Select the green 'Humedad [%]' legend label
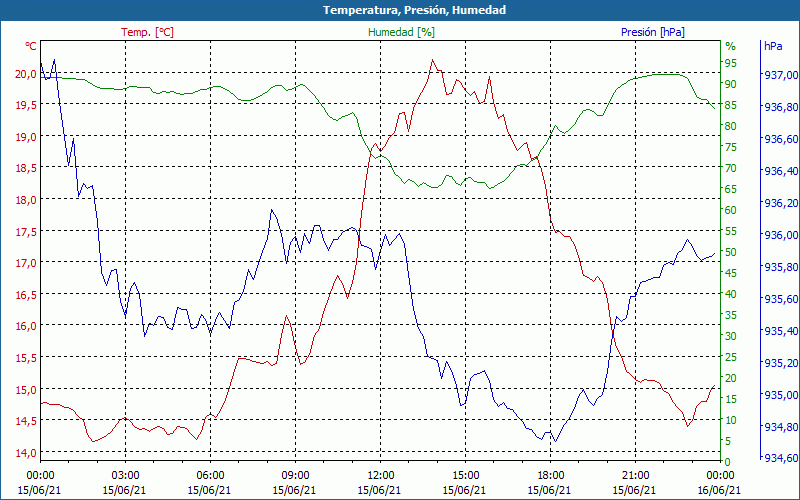The image size is (800, 500). coord(402,32)
